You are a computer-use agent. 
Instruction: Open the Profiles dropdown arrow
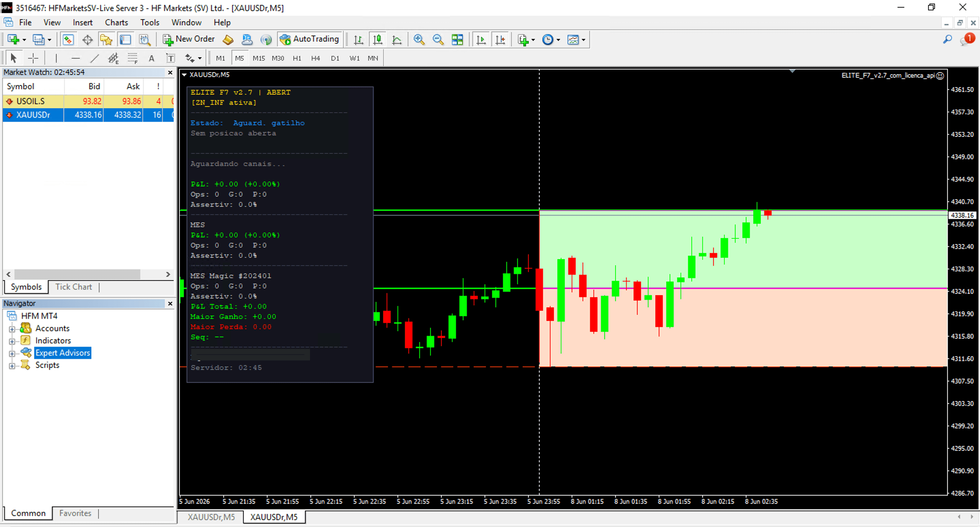(49, 40)
